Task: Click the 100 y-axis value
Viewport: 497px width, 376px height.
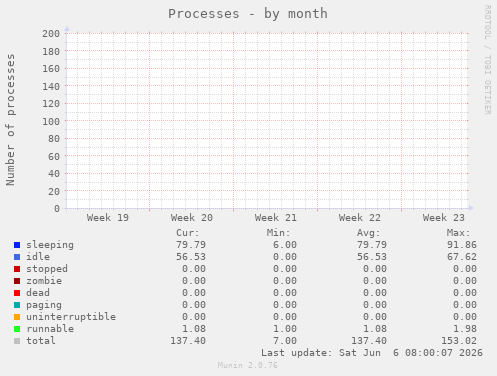Action: pos(51,121)
